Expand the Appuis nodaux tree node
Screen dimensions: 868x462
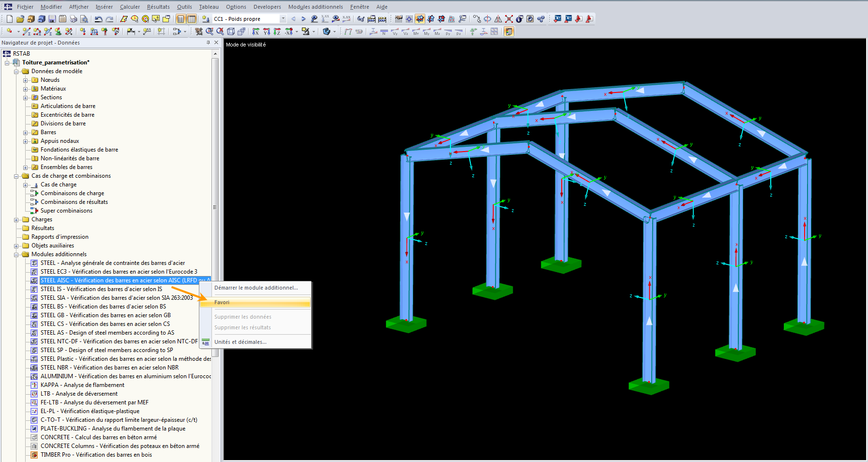[26, 141]
